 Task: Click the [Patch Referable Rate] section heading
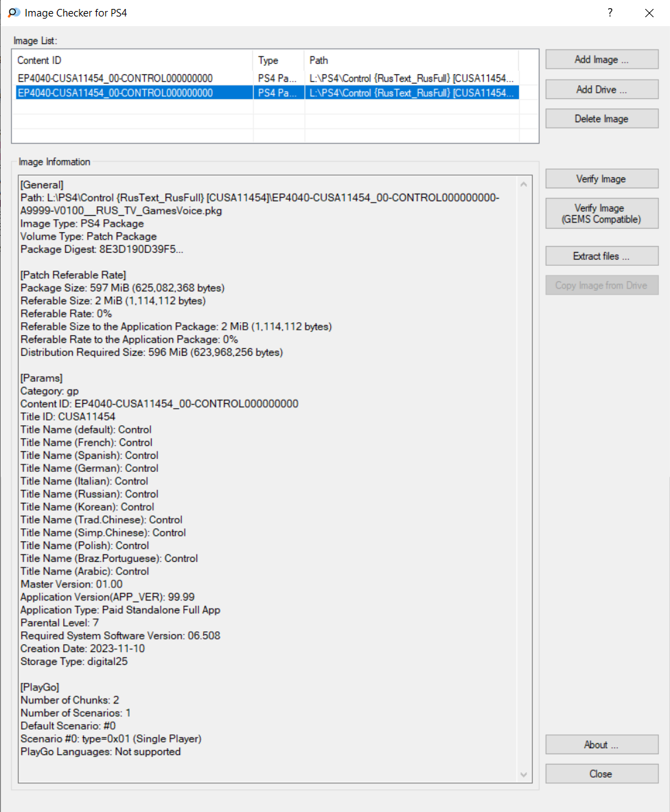[x=73, y=275]
